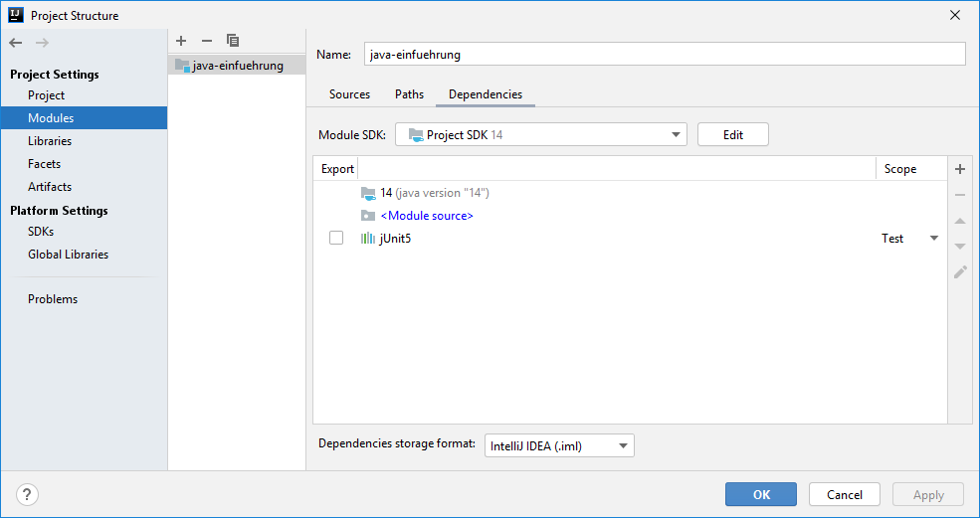Open help with the question mark icon
Viewport: 980px width, 518px height.
click(x=28, y=494)
